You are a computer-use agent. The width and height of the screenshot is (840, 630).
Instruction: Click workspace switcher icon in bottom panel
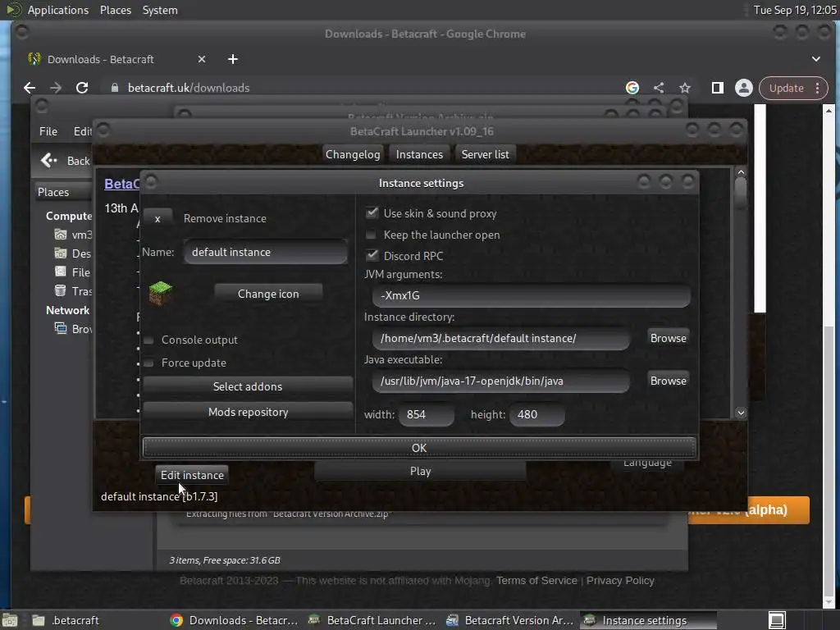[x=777, y=620]
